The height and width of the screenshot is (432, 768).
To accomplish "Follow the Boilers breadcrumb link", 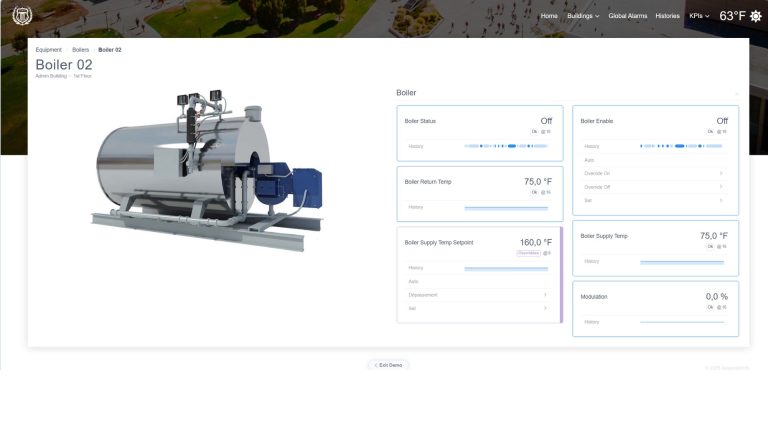I will (x=80, y=50).
